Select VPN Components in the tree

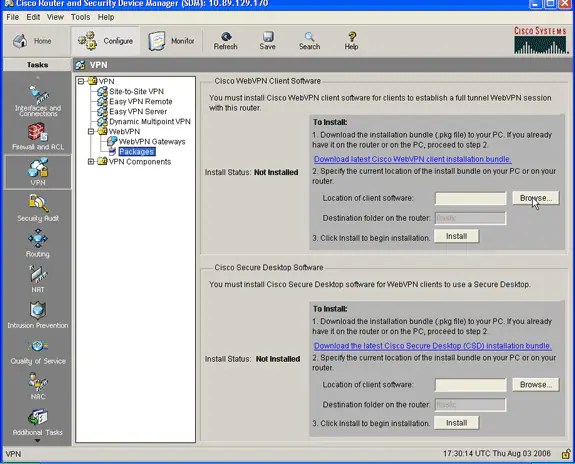point(140,161)
